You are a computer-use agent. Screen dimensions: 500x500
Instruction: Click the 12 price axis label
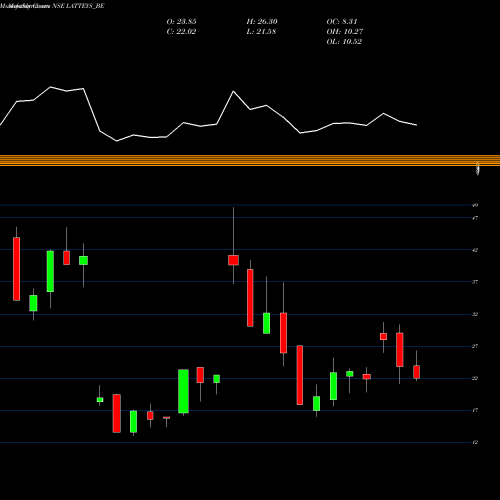[475, 442]
